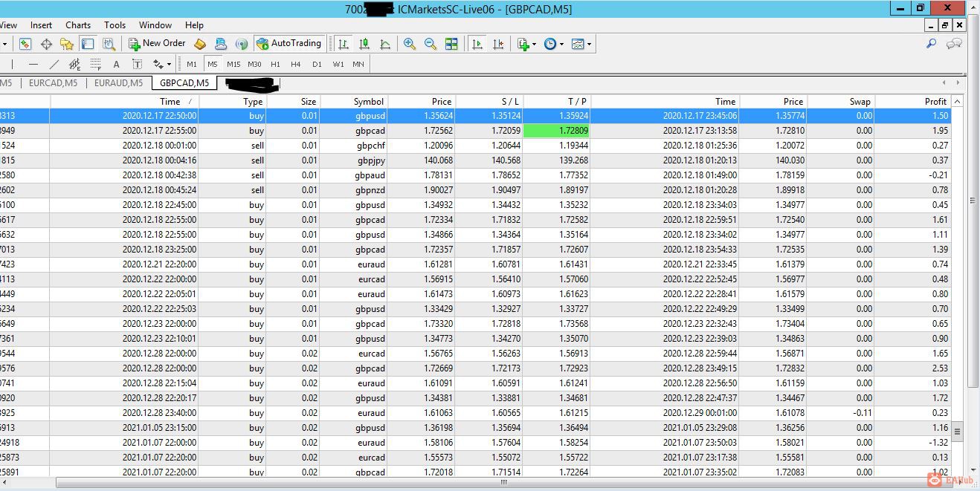
Task: Click the search magnifier icon
Action: click(x=931, y=44)
